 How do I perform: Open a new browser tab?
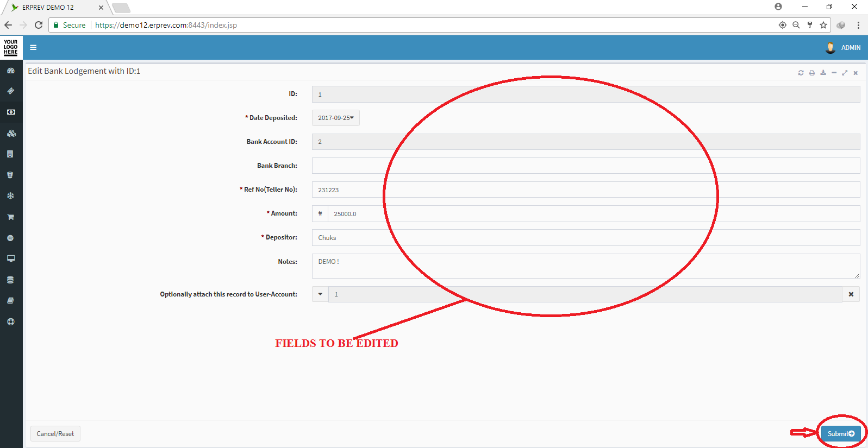pos(121,8)
